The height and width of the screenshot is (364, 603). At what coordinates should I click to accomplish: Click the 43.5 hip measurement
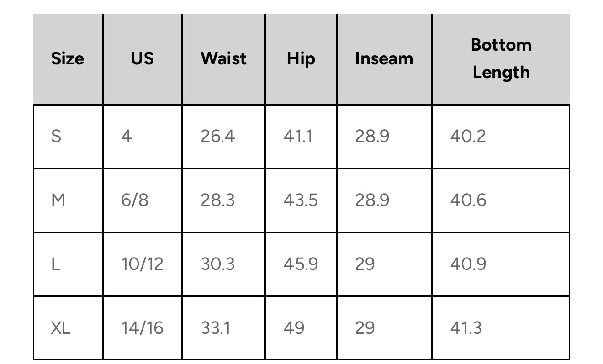(x=300, y=200)
